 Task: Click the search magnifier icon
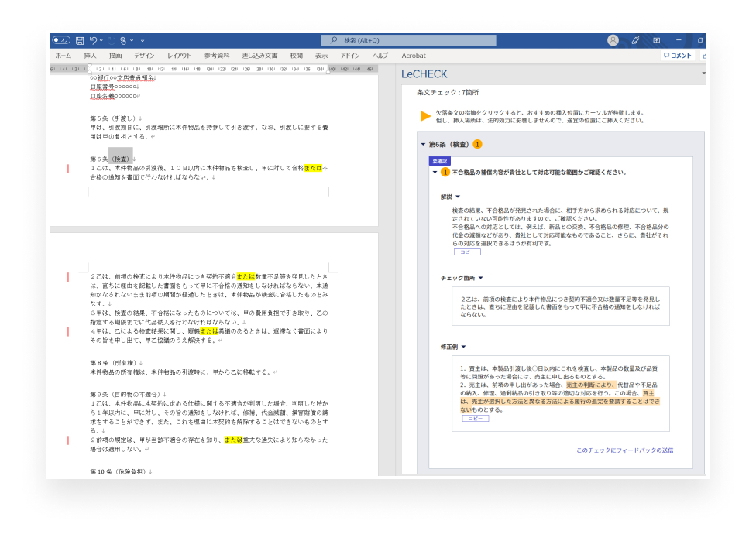point(334,40)
